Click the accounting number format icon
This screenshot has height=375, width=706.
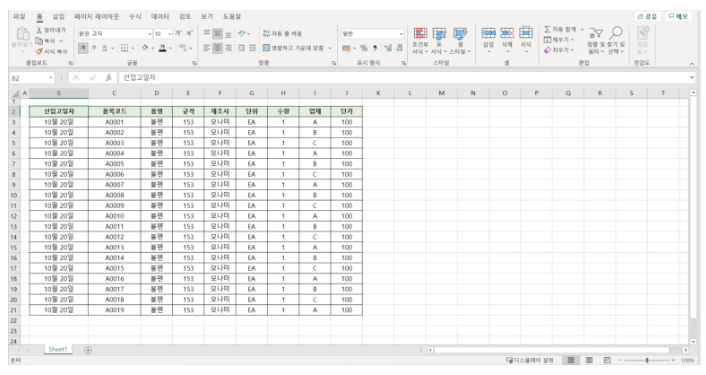point(346,48)
